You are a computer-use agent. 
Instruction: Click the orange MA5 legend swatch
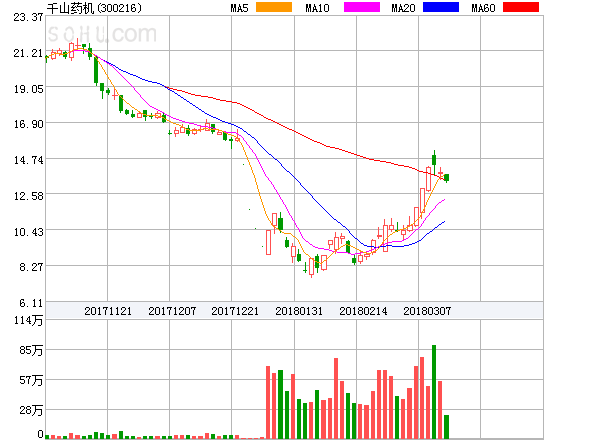274,7
